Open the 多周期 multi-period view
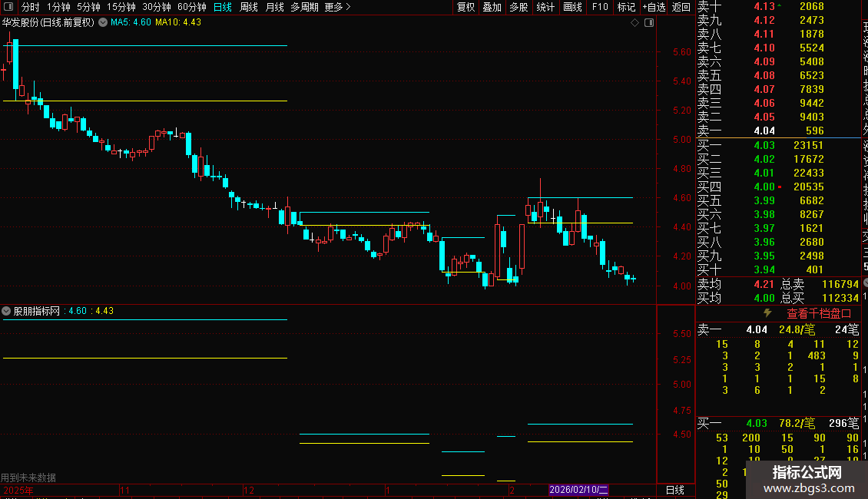Image resolution: width=868 pixels, height=499 pixels. [304, 7]
